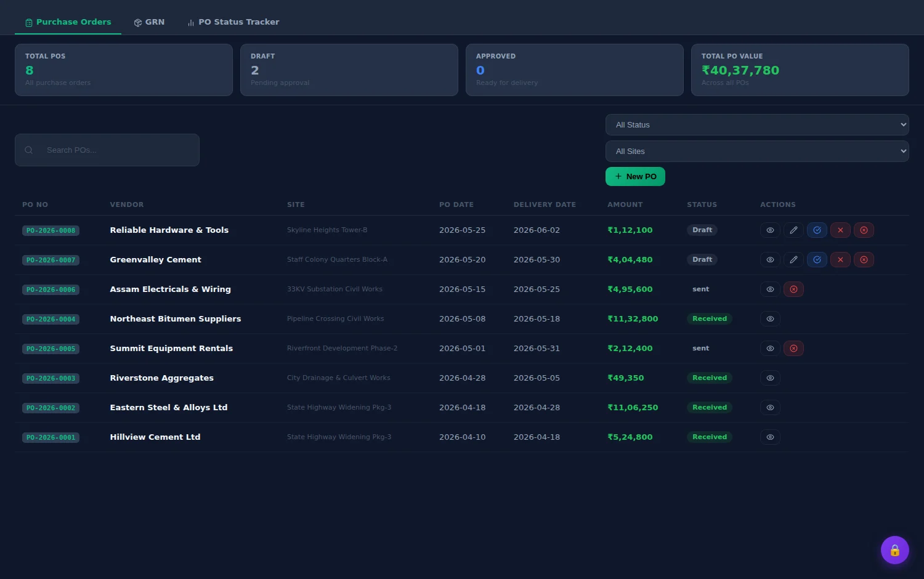Screen dimensions: 924x579
Task: Open the PO-2026-0008 order number badge
Action: [x=51, y=230]
